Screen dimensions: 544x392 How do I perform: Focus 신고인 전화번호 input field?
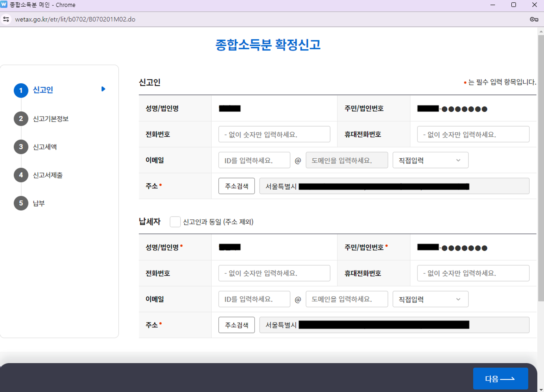point(274,134)
